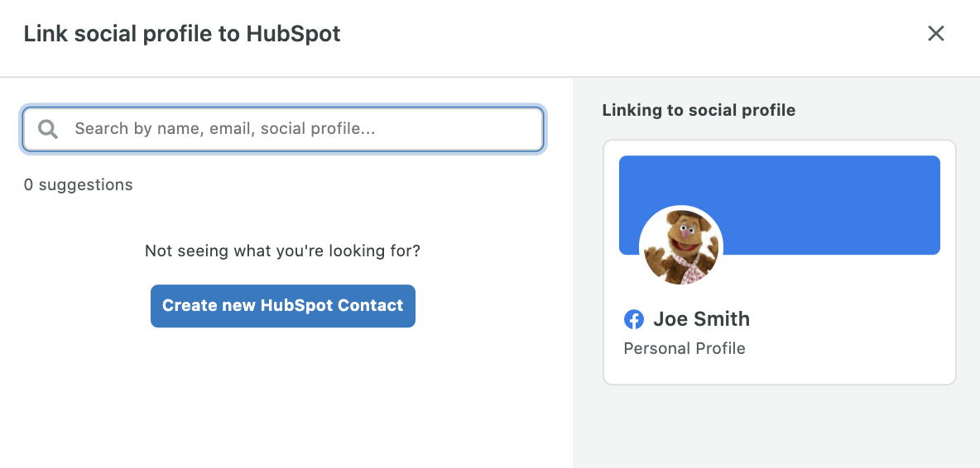Click the Facebook logo beside Joe Smith

click(x=634, y=319)
